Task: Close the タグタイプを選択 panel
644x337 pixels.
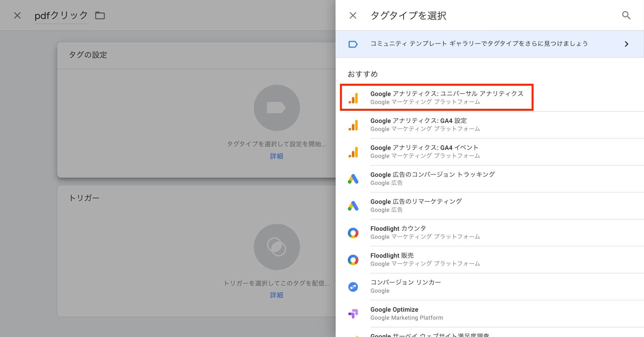Action: 353,15
